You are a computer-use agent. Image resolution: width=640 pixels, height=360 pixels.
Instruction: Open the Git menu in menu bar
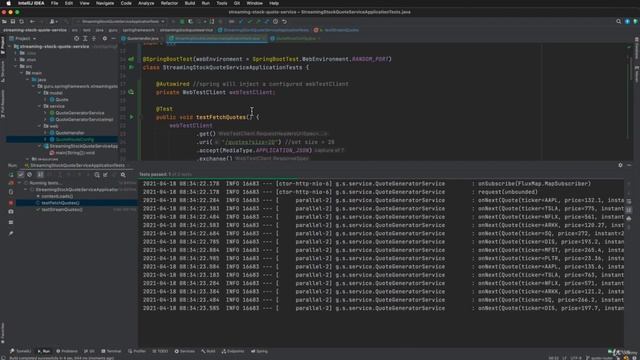(237, 3)
